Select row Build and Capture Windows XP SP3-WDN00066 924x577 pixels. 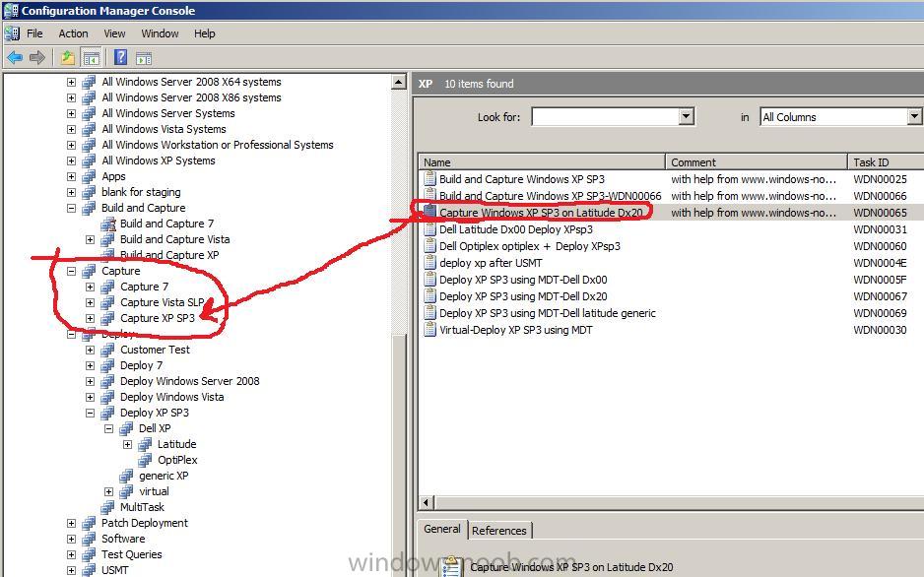[671, 196]
